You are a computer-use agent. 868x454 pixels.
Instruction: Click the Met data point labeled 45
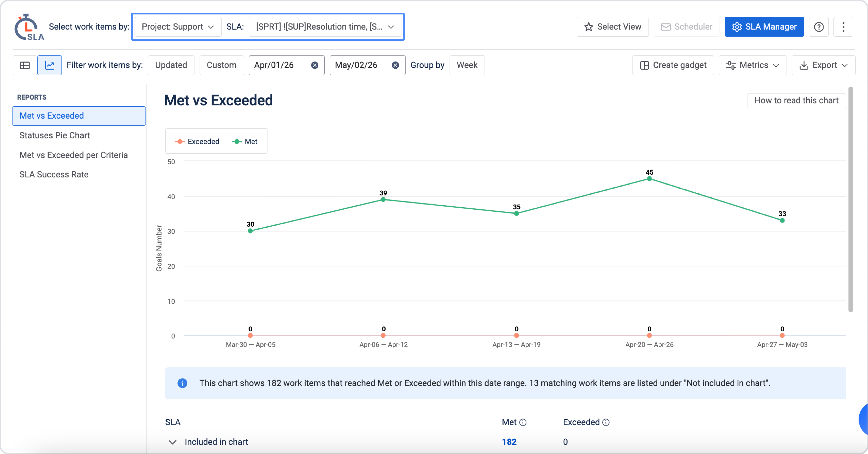pyautogui.click(x=649, y=179)
